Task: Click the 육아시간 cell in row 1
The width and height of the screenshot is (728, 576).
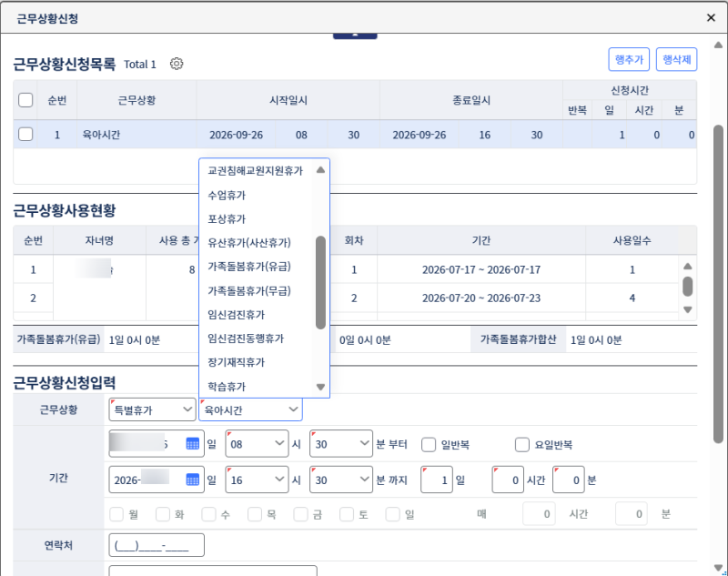Action: click(136, 135)
